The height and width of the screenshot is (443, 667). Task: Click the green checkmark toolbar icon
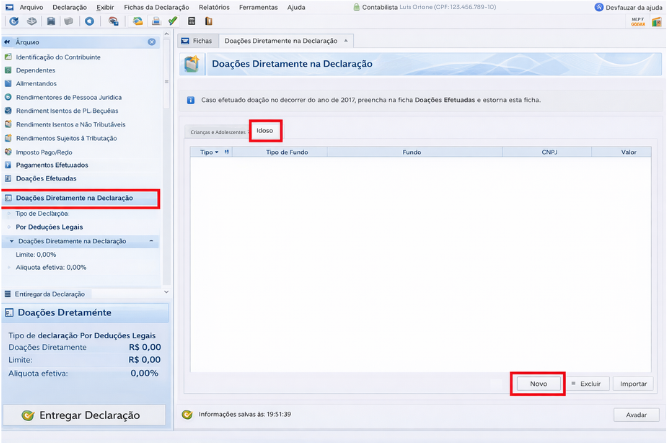pos(173,20)
